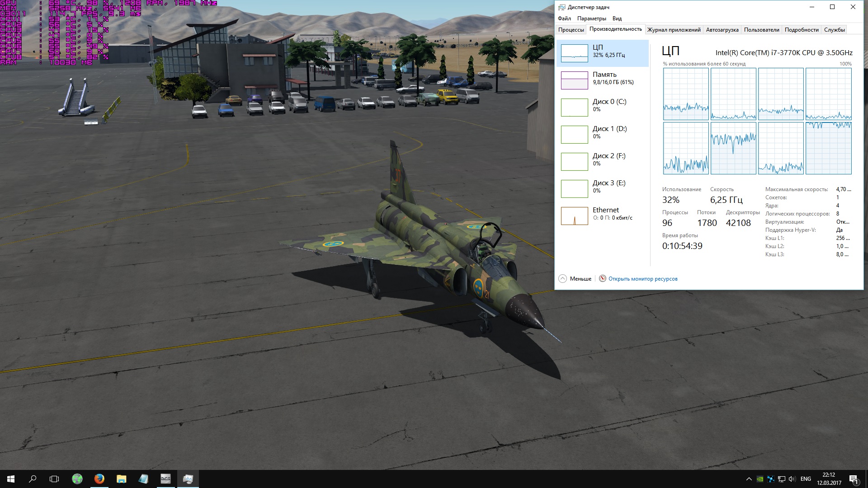The height and width of the screenshot is (488, 868).
Task: Open the Action Center notifications icon
Action: [x=854, y=479]
